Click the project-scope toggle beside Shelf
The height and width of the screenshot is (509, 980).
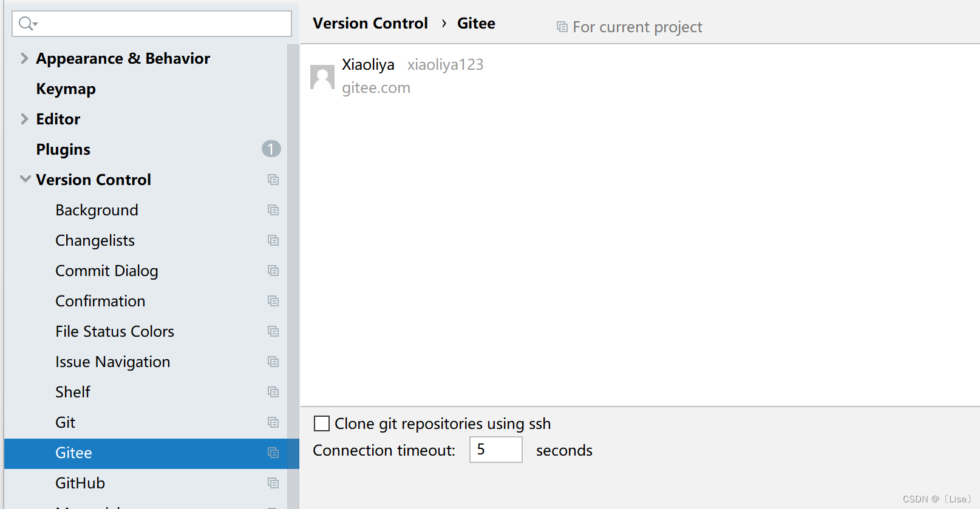(273, 392)
